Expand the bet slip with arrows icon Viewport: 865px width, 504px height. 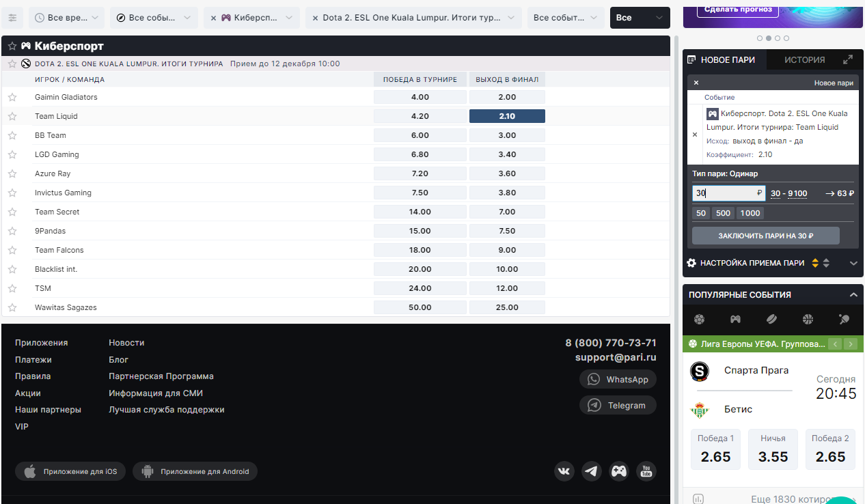click(848, 59)
